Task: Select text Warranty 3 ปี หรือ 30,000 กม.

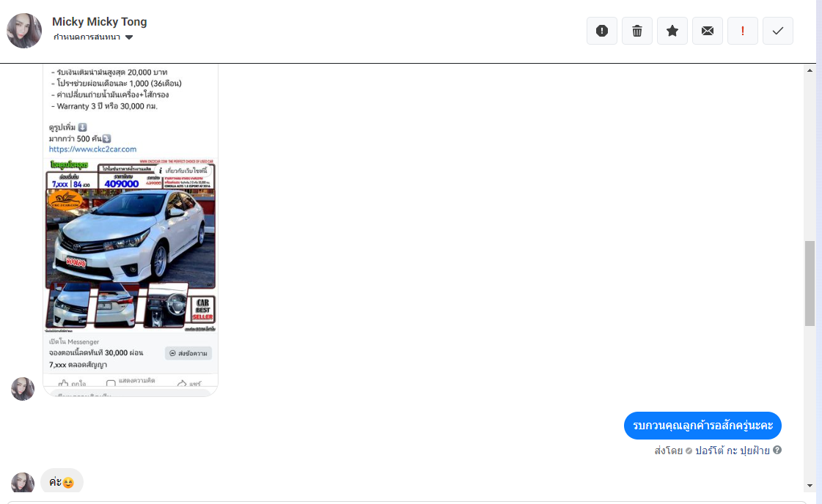Action: tap(107, 106)
